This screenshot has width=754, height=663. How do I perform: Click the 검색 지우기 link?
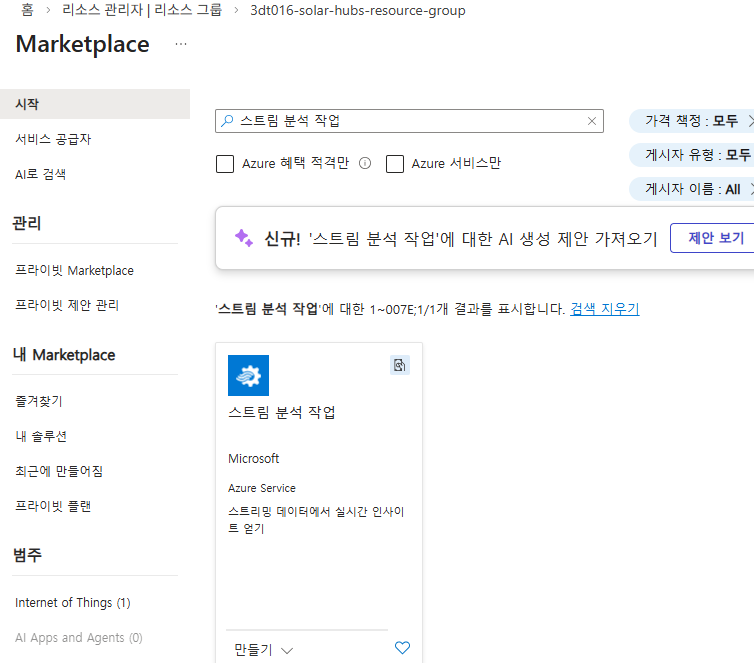(x=604, y=309)
